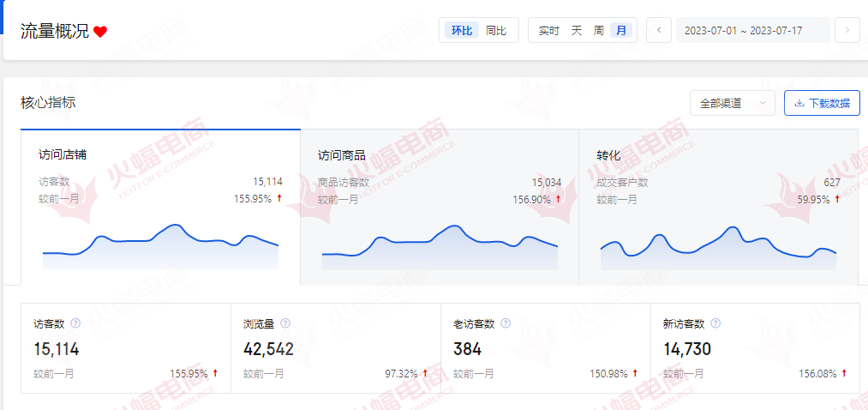The height and width of the screenshot is (410, 868).
Task: Click help icon next to 老访客数
Action: point(506,323)
